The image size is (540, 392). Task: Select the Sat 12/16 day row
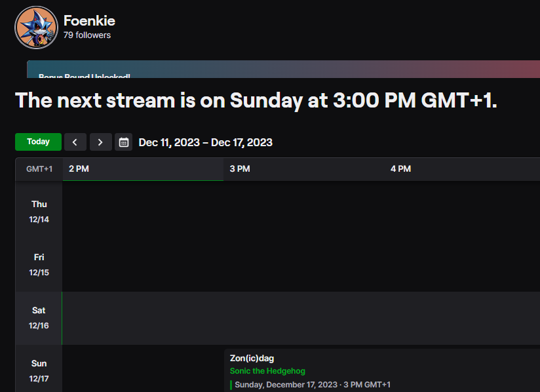tap(39, 318)
